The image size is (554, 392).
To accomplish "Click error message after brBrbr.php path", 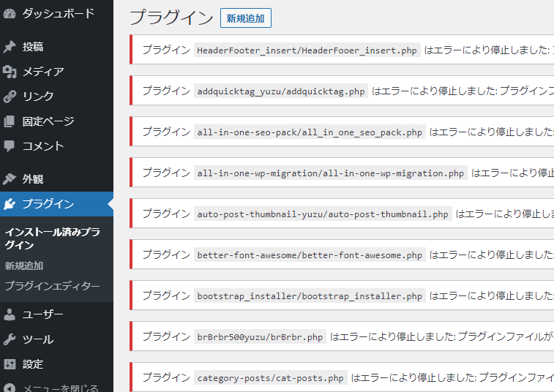I will [x=441, y=336].
